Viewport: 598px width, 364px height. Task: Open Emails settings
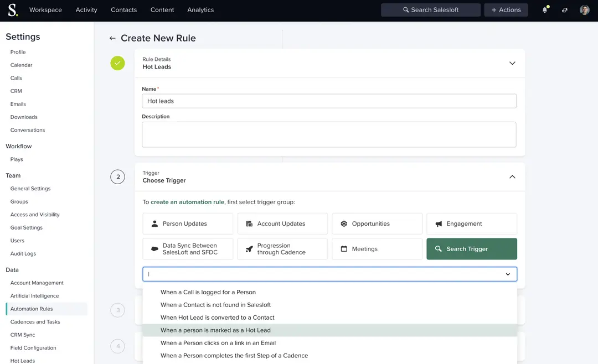18,104
